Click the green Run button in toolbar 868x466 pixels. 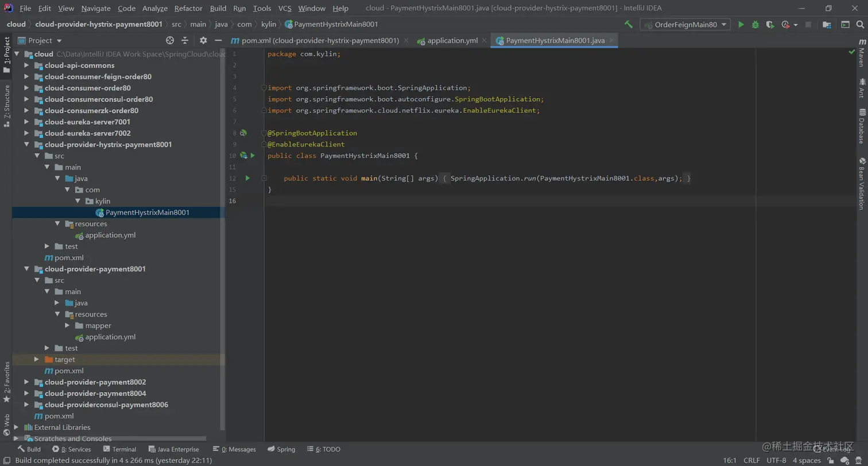click(741, 25)
